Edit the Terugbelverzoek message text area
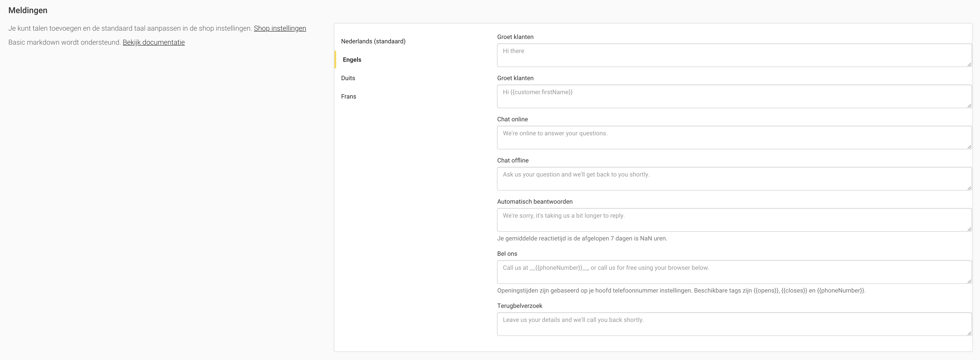The height and width of the screenshot is (360, 980). [734, 324]
